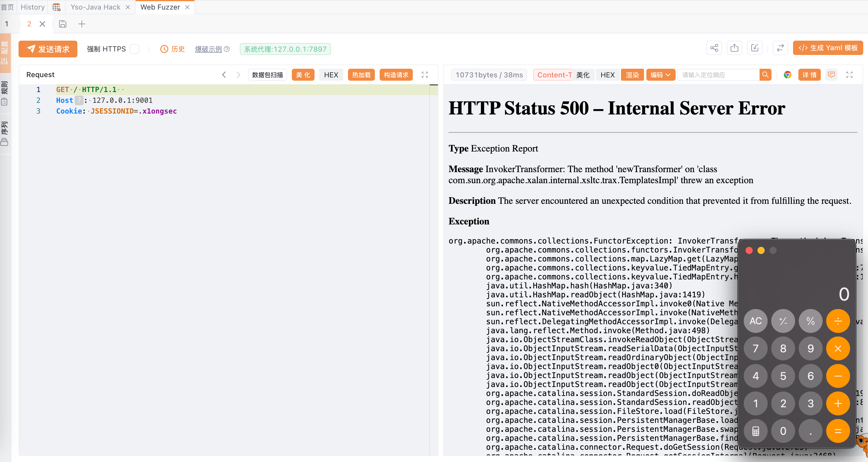Click Calculator plus-minus key
Image resolution: width=868 pixels, height=462 pixels.
[x=783, y=321]
